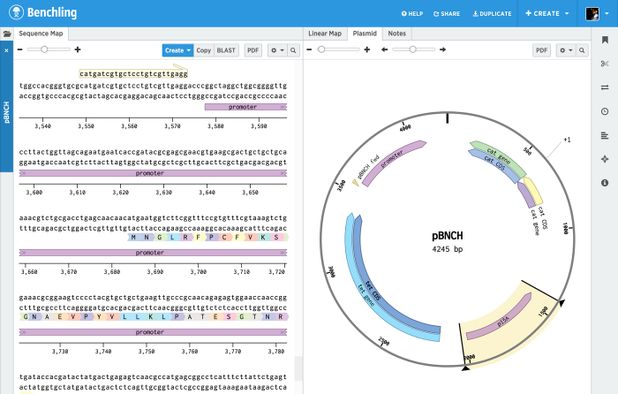Click the BLAST button
The height and width of the screenshot is (394, 618).
(x=226, y=50)
